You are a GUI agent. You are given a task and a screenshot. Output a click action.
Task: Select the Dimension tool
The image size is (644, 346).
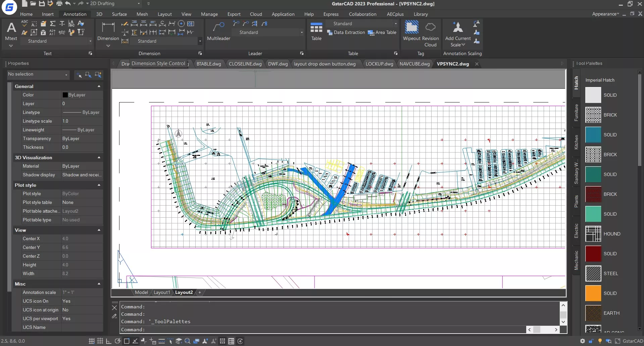tap(108, 31)
